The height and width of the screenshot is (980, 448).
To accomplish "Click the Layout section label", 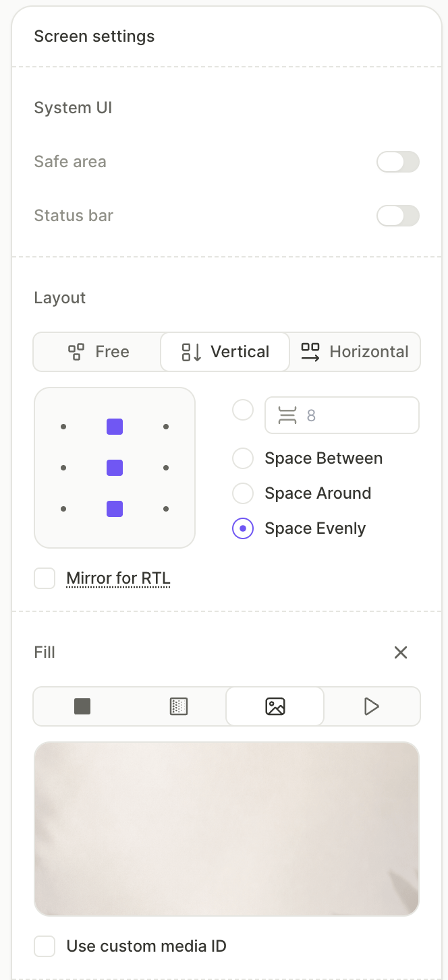I will tap(60, 298).
